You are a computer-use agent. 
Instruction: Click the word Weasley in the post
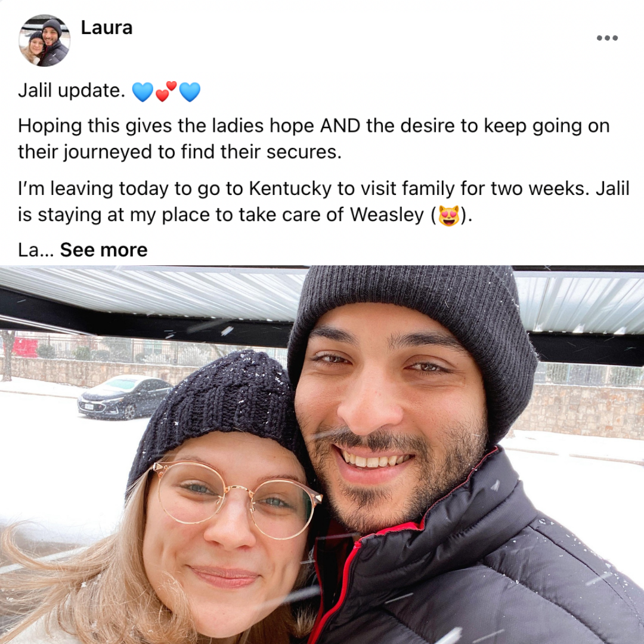click(x=386, y=215)
